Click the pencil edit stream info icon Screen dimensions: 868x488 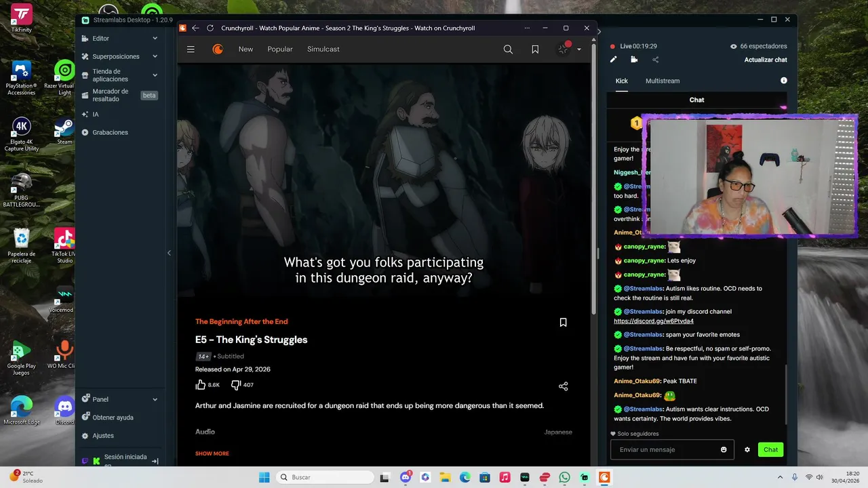point(614,60)
